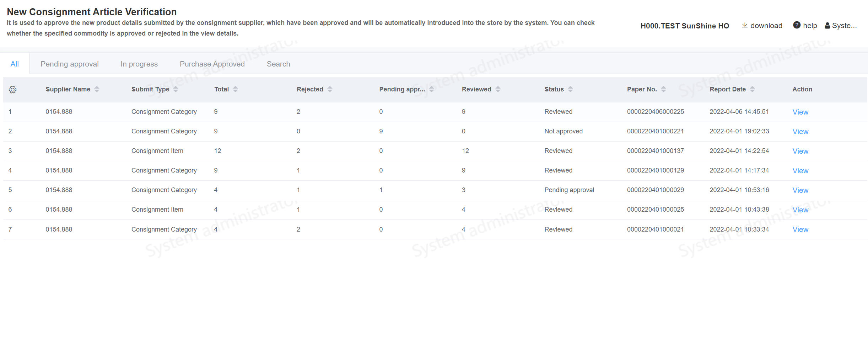Sort table by Reviewed column

click(x=498, y=89)
